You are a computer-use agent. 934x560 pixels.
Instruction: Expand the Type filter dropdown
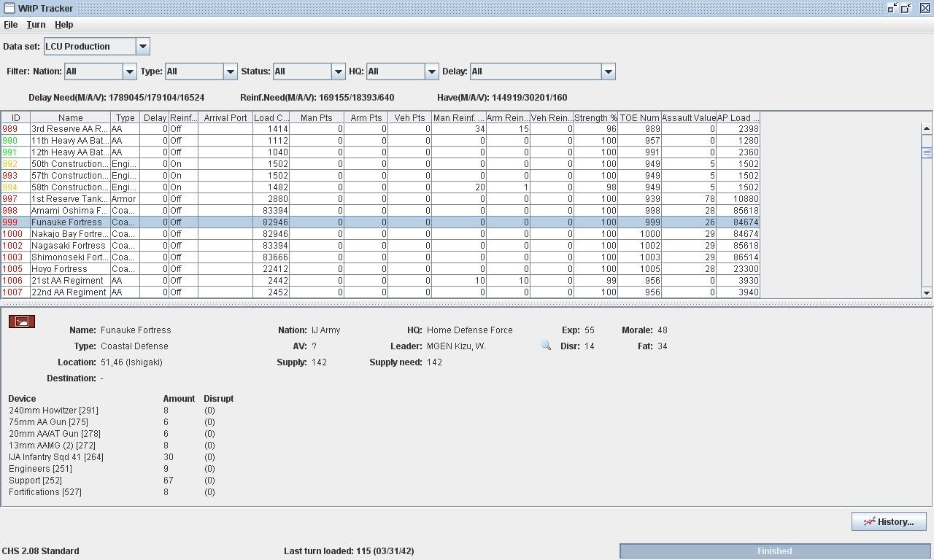point(231,71)
